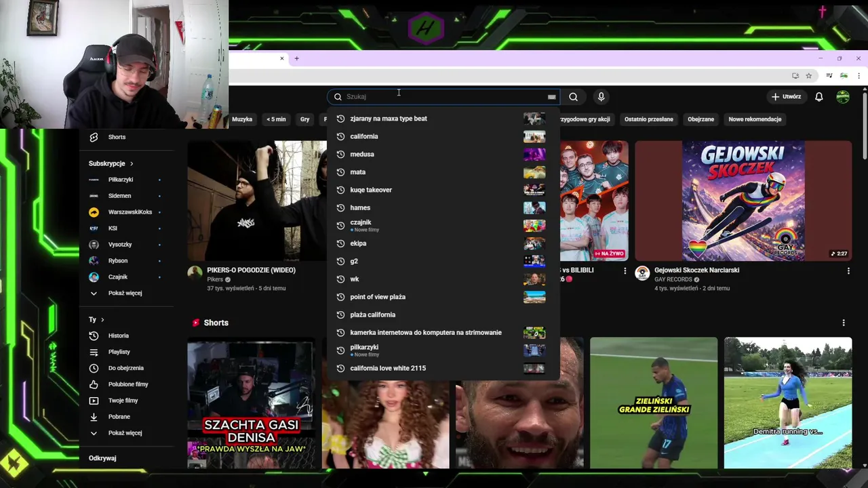Open options for Gejowski Skoczek Narciarski video
868x488 pixels.
pos(848,270)
